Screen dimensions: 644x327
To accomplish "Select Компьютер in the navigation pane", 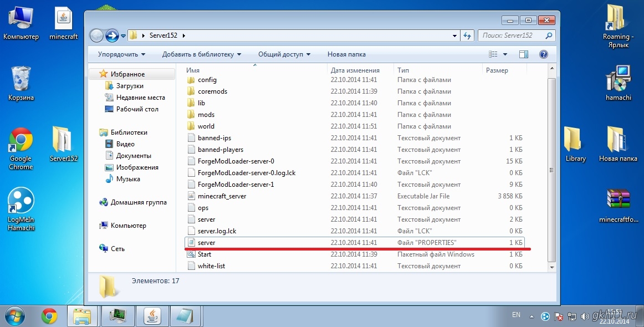I will 128,226.
